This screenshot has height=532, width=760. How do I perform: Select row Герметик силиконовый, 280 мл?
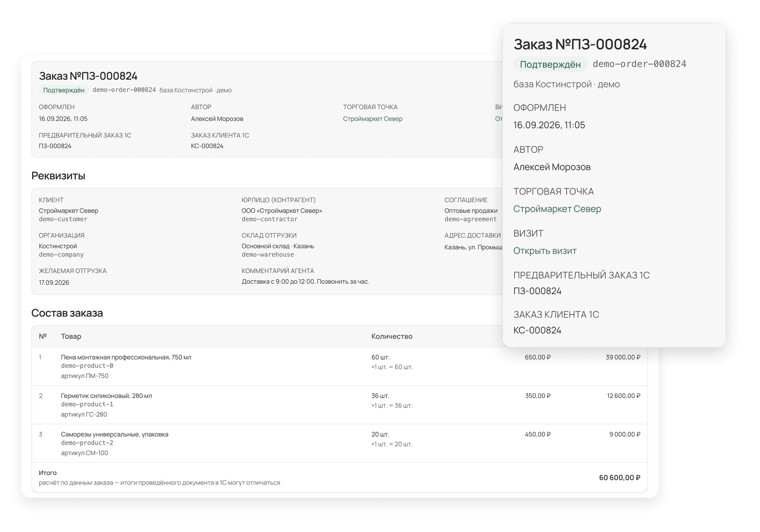coord(339,405)
